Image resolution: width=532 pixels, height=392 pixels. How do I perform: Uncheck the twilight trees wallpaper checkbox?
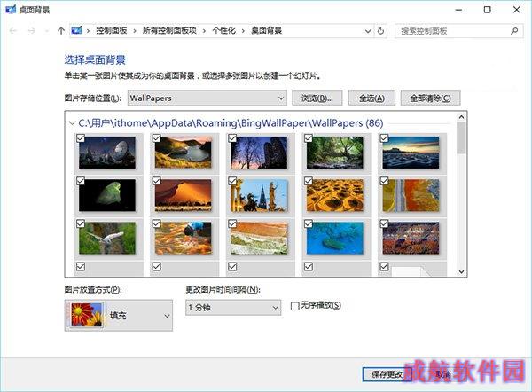[x=232, y=138]
